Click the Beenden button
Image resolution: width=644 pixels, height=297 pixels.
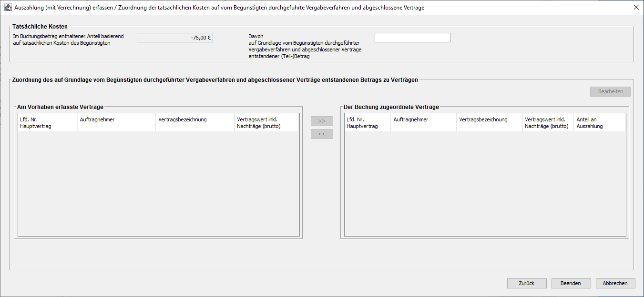coord(571,283)
